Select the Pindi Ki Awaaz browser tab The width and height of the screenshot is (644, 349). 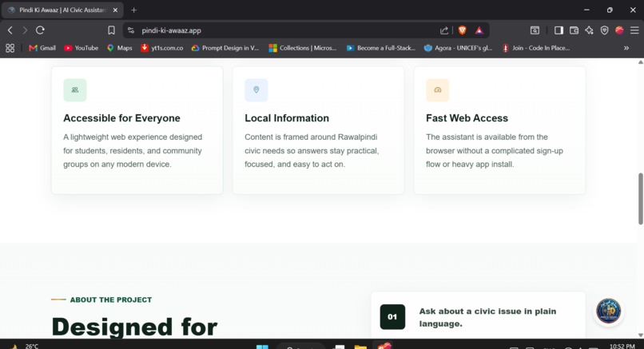click(x=62, y=10)
